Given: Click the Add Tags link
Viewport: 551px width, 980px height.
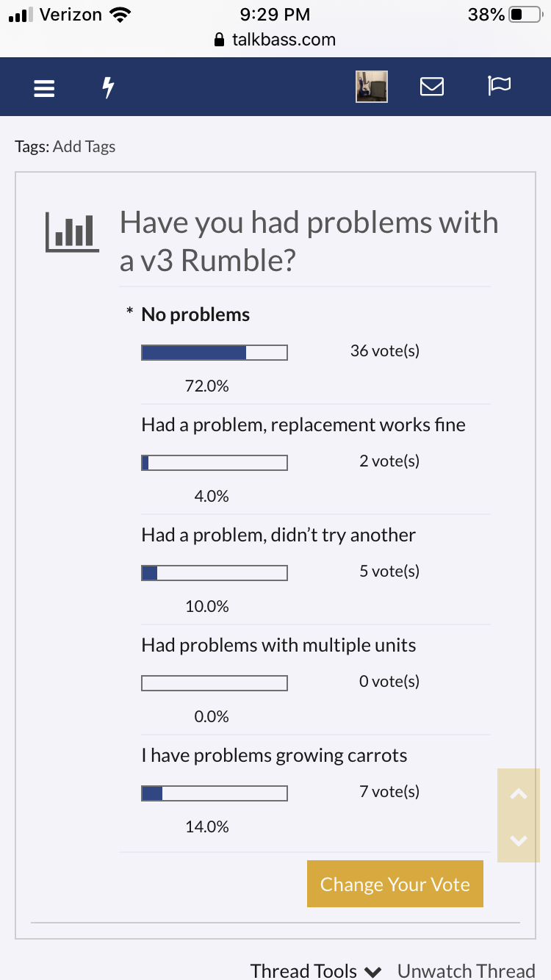Looking at the screenshot, I should (84, 146).
